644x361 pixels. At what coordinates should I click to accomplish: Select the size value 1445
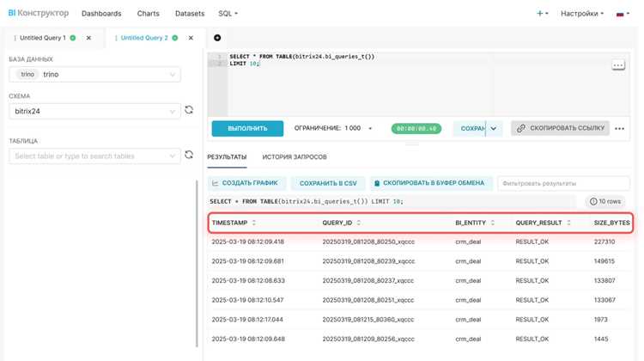pyautogui.click(x=600, y=340)
